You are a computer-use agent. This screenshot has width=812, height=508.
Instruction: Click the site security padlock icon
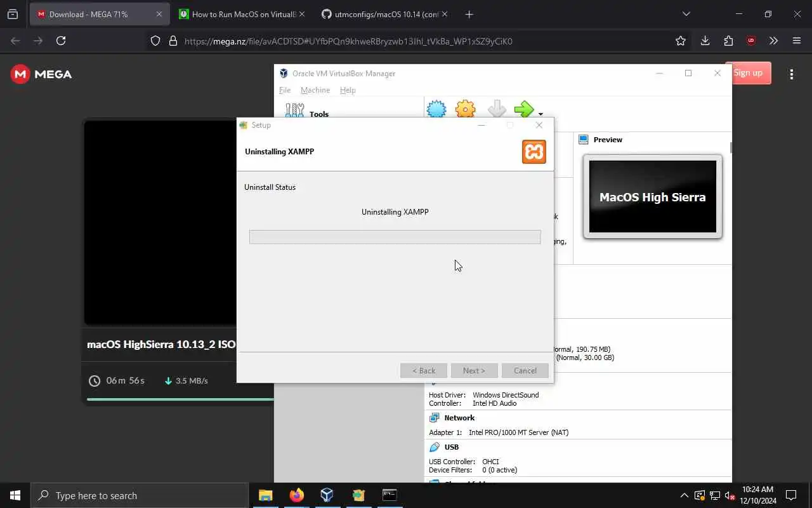pos(173,41)
